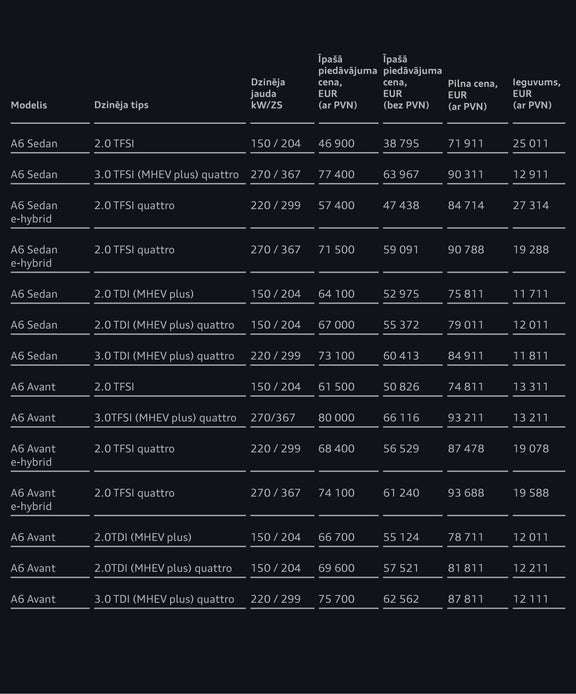Click the 87 478 full price

(466, 449)
